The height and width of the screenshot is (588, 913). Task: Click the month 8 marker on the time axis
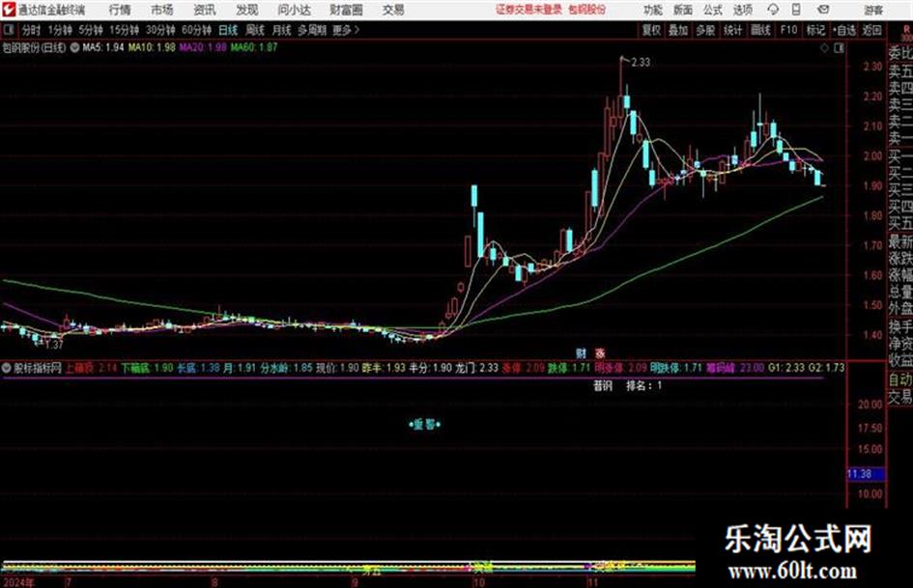[214, 582]
